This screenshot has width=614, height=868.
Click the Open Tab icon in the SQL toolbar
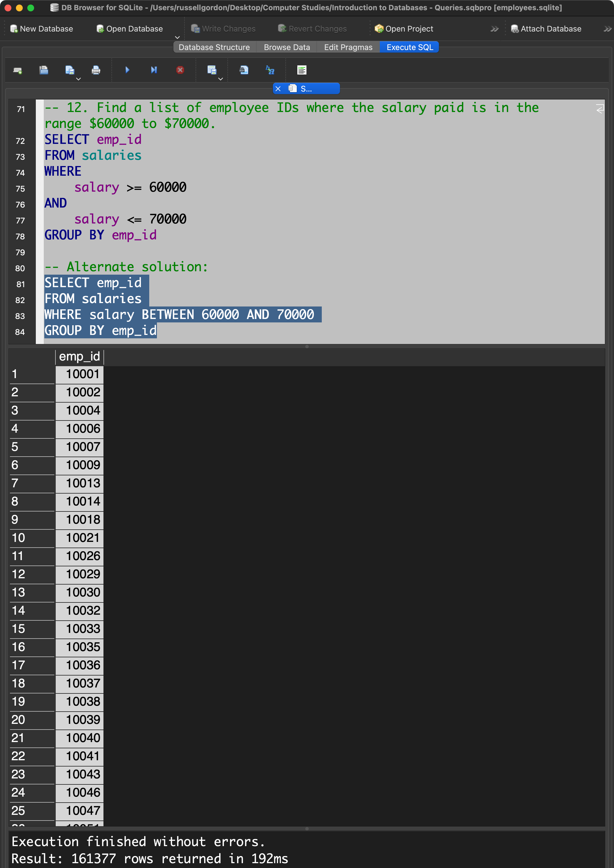(17, 70)
